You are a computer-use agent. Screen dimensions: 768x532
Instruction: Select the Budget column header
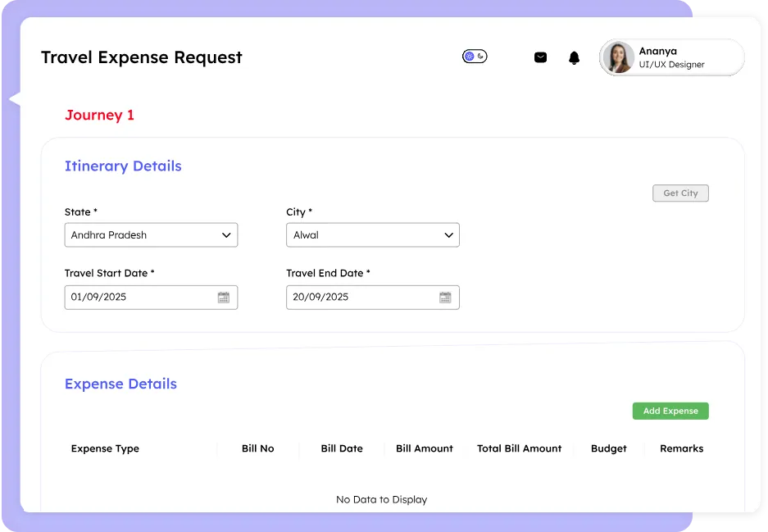pyautogui.click(x=608, y=448)
